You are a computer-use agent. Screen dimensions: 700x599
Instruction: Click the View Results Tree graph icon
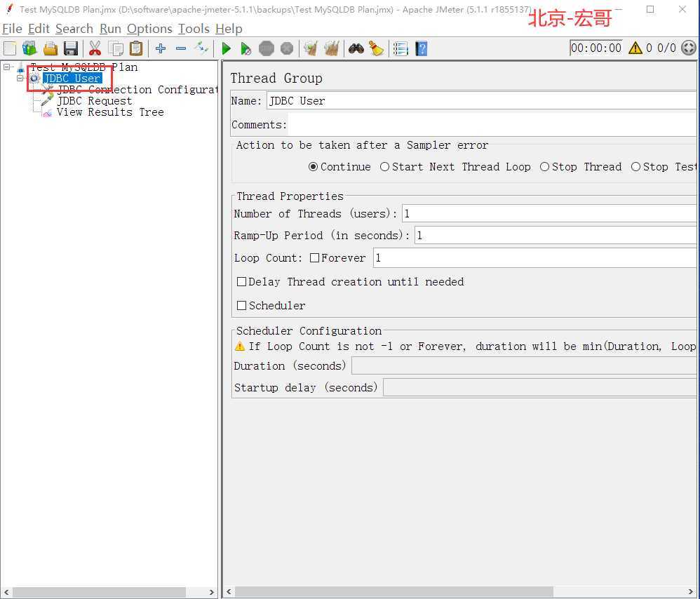click(47, 112)
